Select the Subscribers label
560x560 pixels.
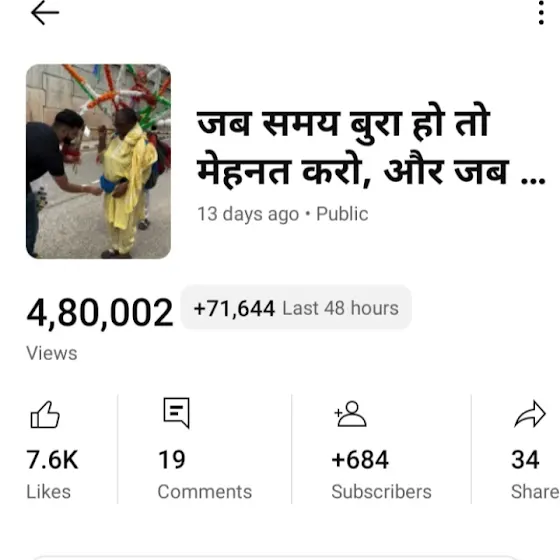tap(381, 492)
